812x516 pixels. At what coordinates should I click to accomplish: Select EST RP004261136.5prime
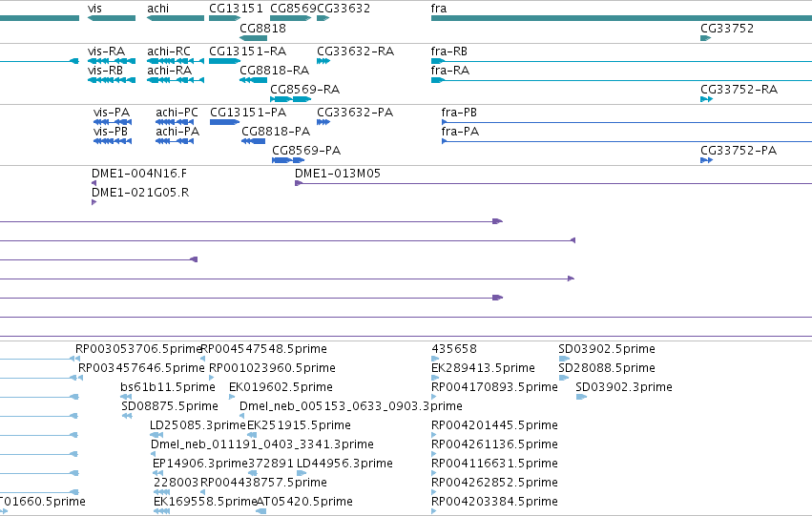[433, 454]
